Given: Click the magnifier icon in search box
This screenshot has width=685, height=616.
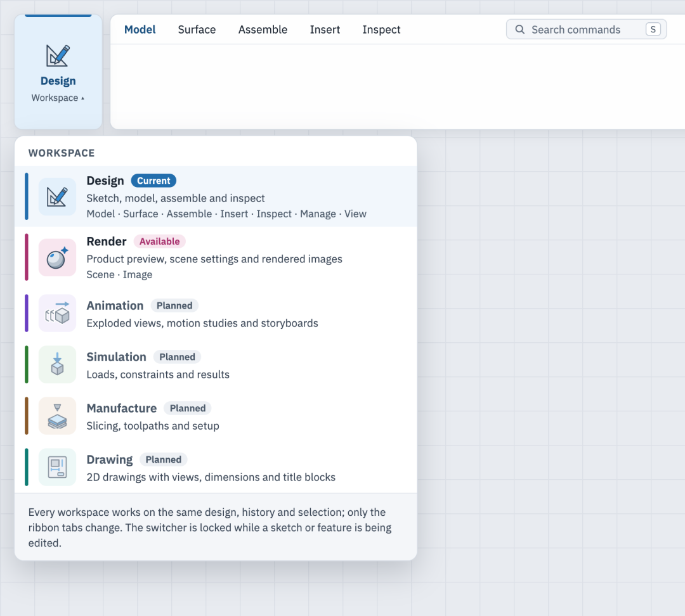Looking at the screenshot, I should click(x=520, y=29).
